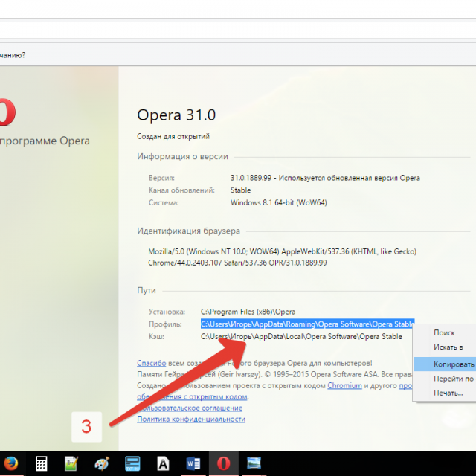476x476 pixels.
Task: Click the 'Mozilla/5.0' user agent line
Action: pyautogui.click(x=282, y=251)
